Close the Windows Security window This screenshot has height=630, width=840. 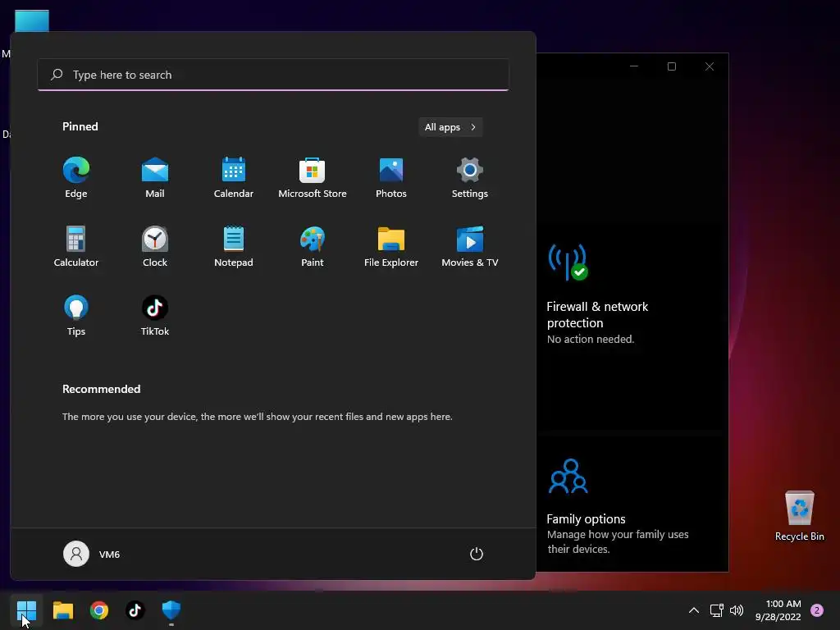710,66
